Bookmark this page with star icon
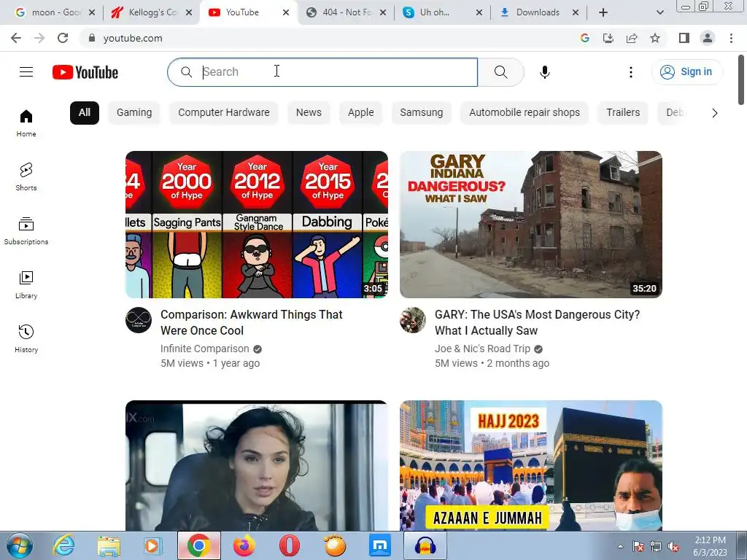The image size is (747, 560). (x=655, y=38)
